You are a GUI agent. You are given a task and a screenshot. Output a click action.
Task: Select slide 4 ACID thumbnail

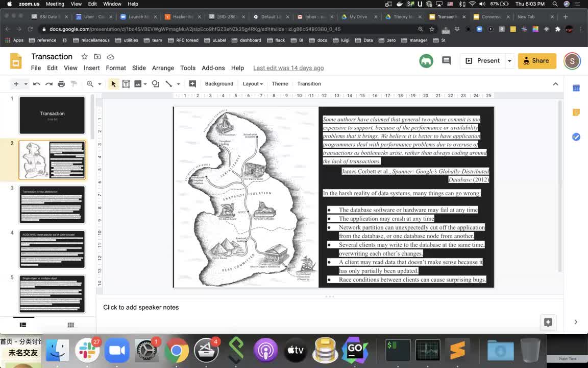[52, 249]
